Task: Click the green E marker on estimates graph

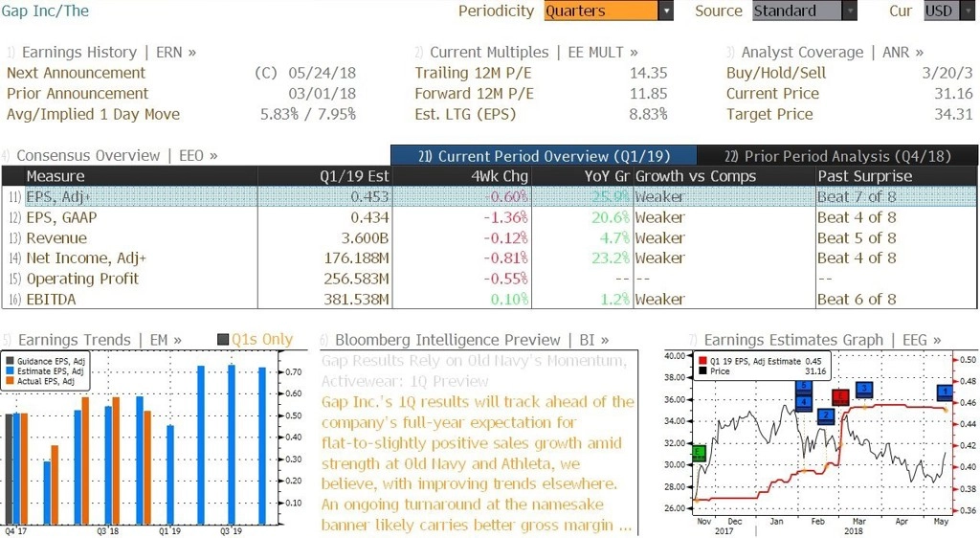Action: click(x=698, y=453)
